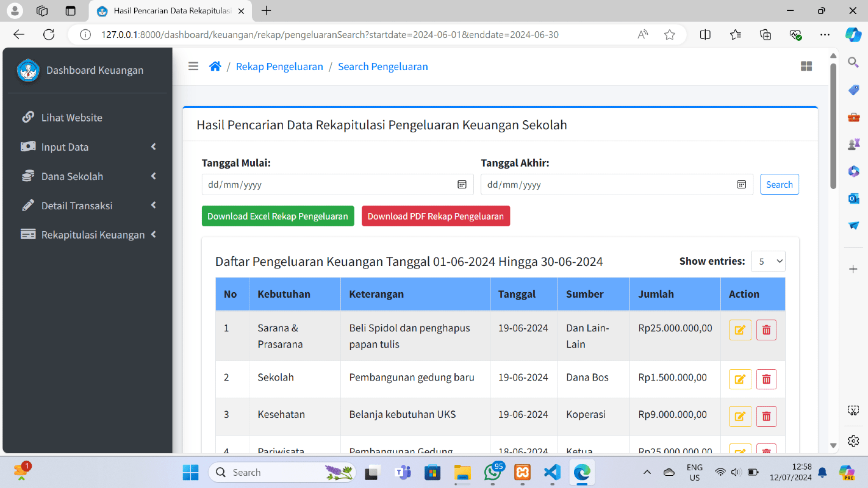Open calendar picker for Tanggal Mulai
This screenshot has height=488, width=868.
tap(462, 184)
